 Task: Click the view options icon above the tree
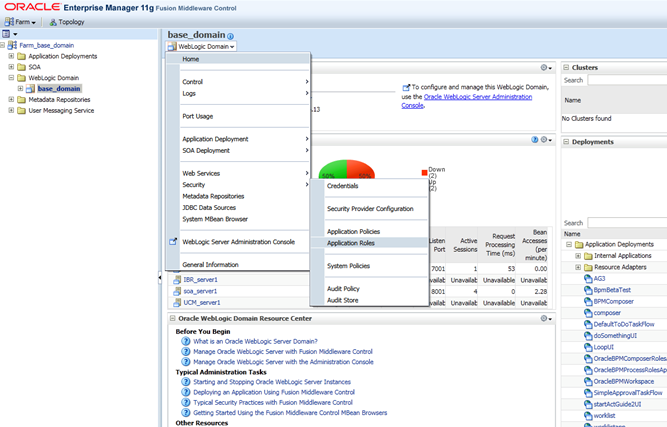8,33
